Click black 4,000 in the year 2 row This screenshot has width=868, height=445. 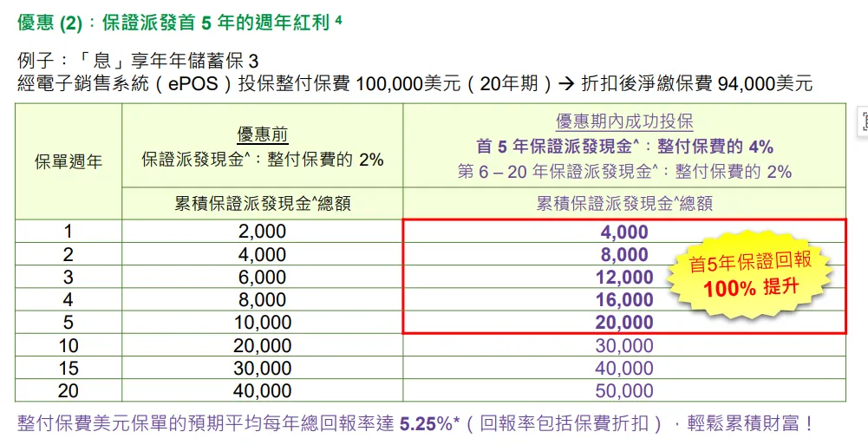point(263,255)
